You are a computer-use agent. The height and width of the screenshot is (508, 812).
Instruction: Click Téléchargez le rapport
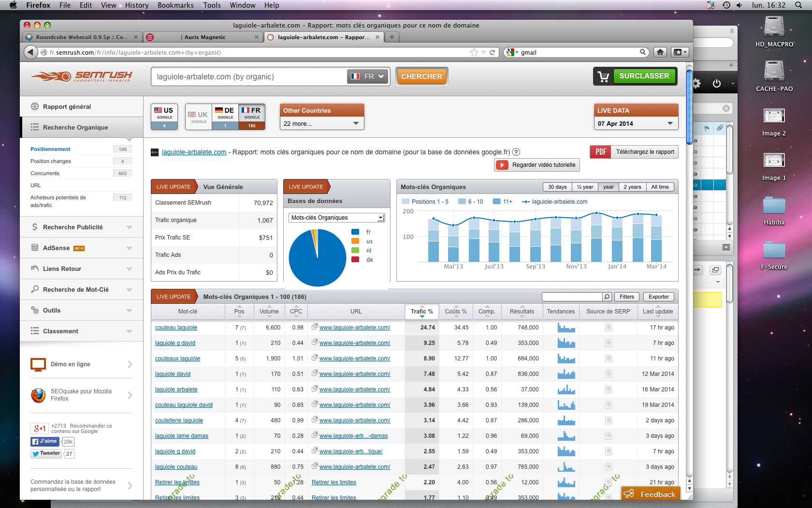click(645, 152)
